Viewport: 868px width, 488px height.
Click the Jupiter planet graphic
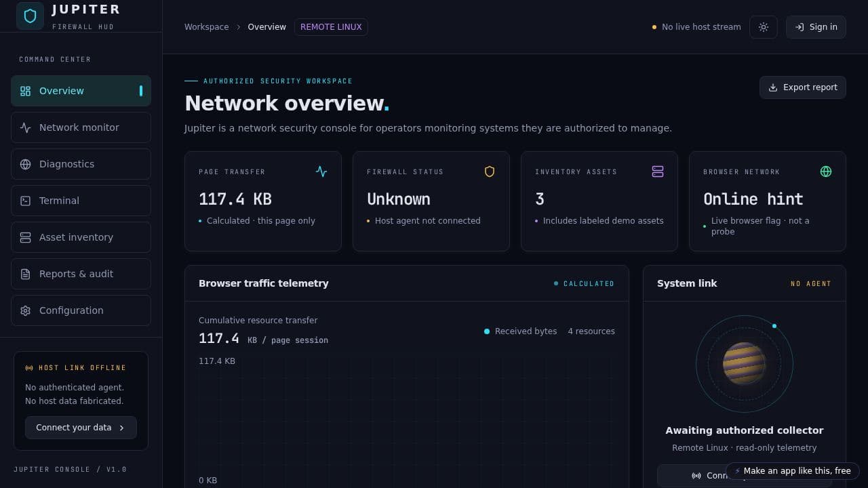click(x=744, y=363)
